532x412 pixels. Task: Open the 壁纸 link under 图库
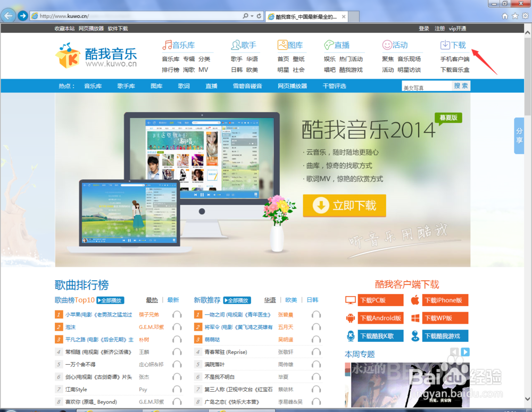298,59
